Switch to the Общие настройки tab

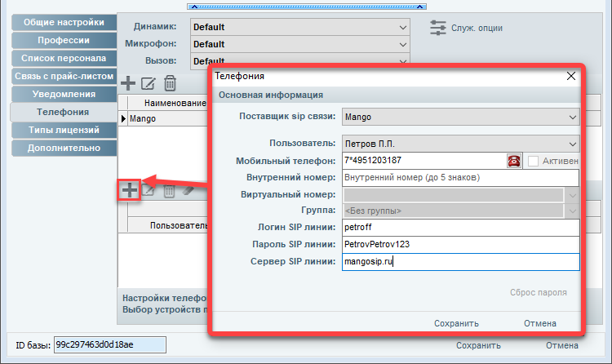pos(61,22)
